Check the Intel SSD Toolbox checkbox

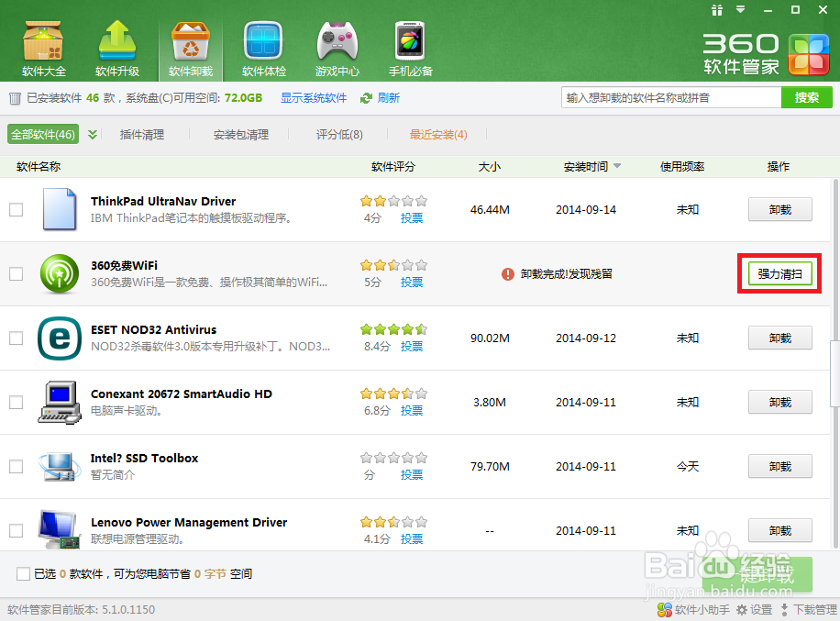pyautogui.click(x=17, y=467)
